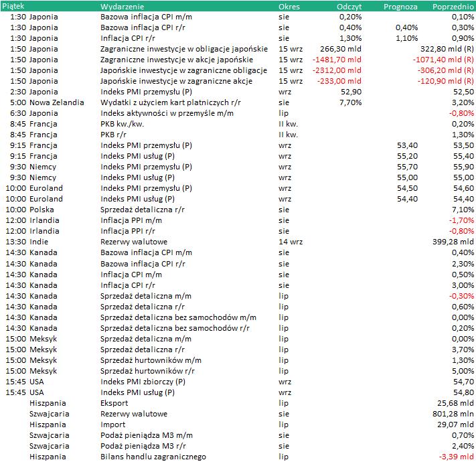Select "Sprzedaż detaliczna bez samochodów m/m"
This screenshot has width=476, height=462.
pyautogui.click(x=178, y=317)
